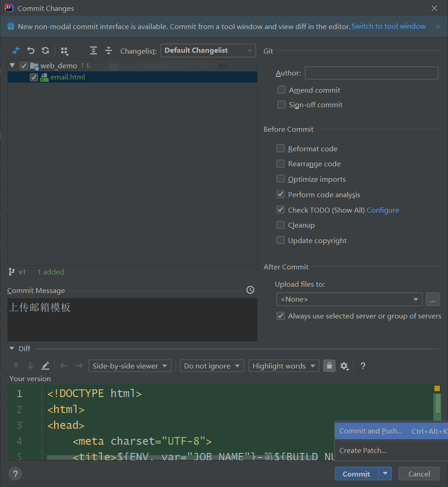Click into the Commit Message text area
Screen dimensions: 448x487
pyautogui.click(x=132, y=320)
